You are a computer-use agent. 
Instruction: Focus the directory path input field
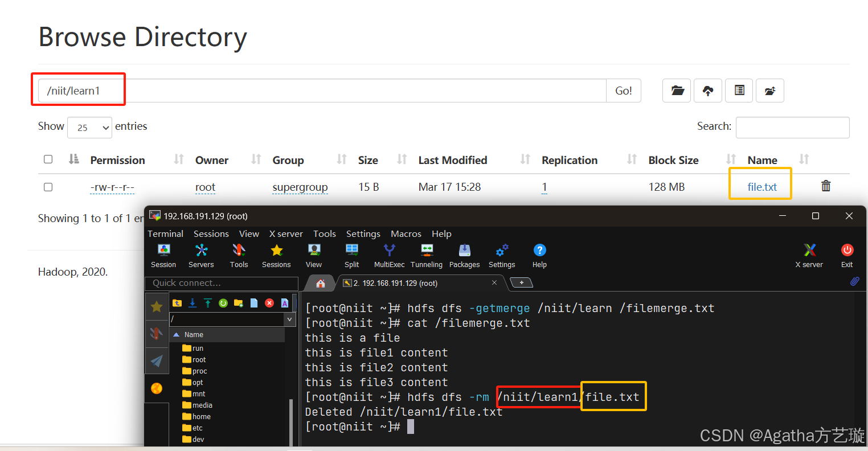(322, 91)
